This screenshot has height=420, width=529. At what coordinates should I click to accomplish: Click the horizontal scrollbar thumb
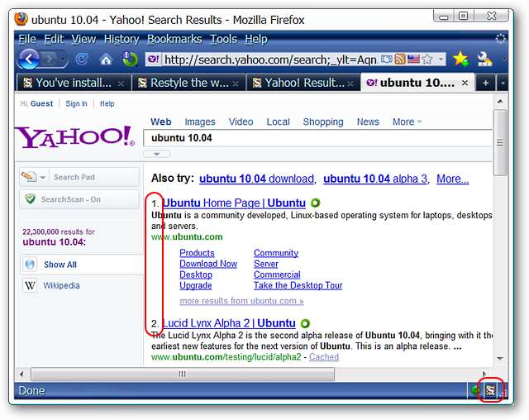pyautogui.click(x=183, y=374)
